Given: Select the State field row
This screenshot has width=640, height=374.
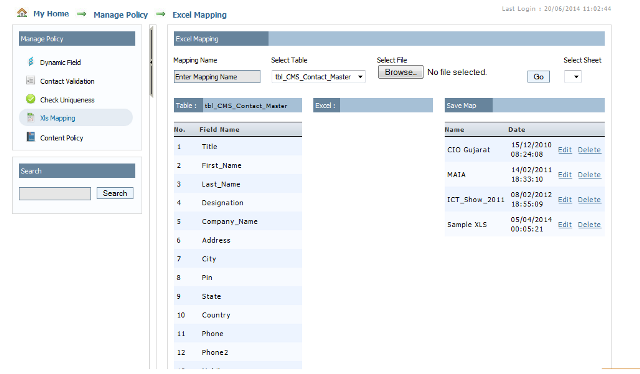Looking at the screenshot, I should [238, 296].
